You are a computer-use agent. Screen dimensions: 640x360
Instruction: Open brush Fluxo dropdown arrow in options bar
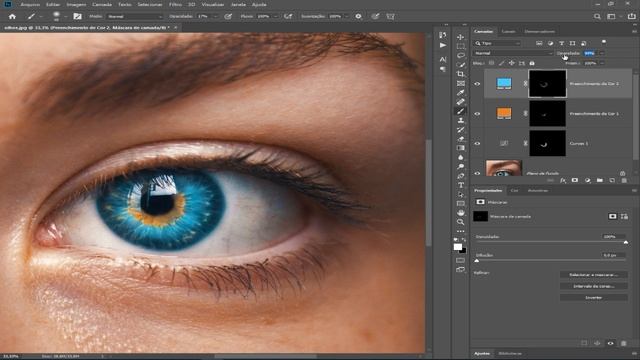tap(276, 16)
